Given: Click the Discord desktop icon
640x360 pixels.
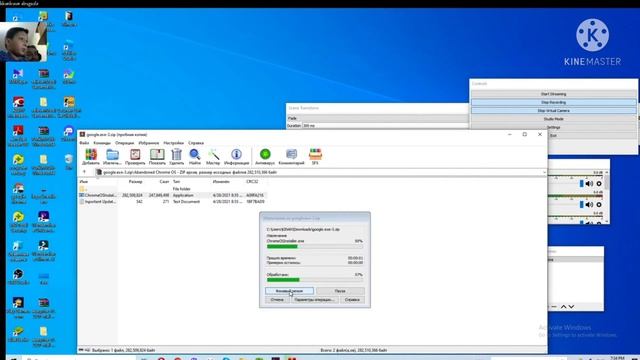Looking at the screenshot, I should click(x=69, y=133).
